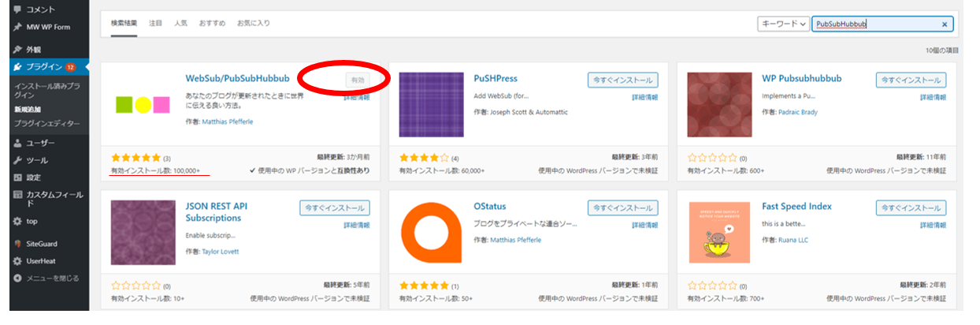The image size is (980, 325).
Task: Open author Padraic Brady link
Action: pyautogui.click(x=799, y=113)
